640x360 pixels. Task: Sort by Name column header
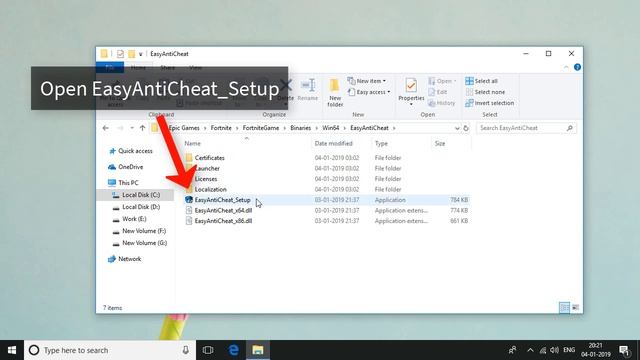click(x=192, y=144)
